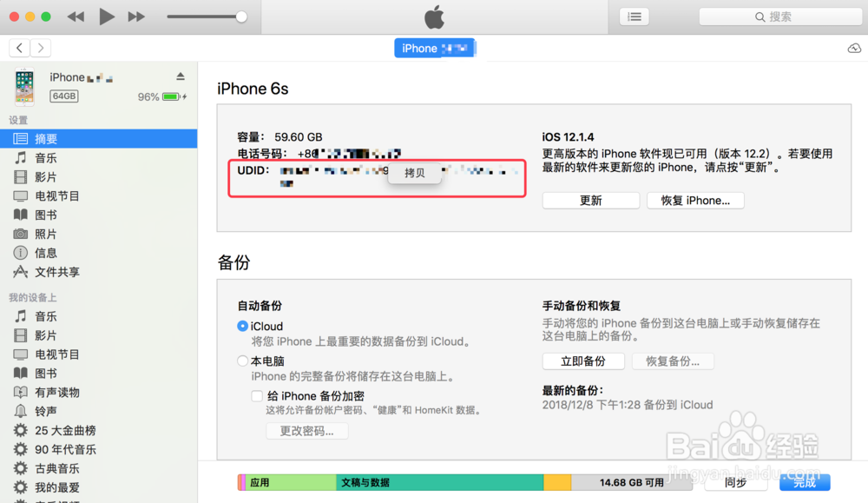Go back with the left chevron

pyautogui.click(x=19, y=48)
